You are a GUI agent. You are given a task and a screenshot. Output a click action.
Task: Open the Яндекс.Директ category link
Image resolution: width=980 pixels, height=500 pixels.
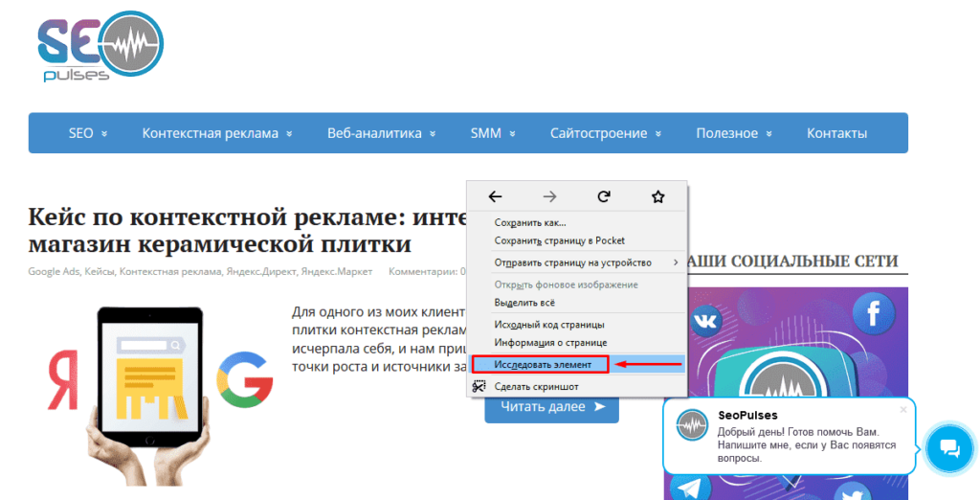(x=261, y=272)
